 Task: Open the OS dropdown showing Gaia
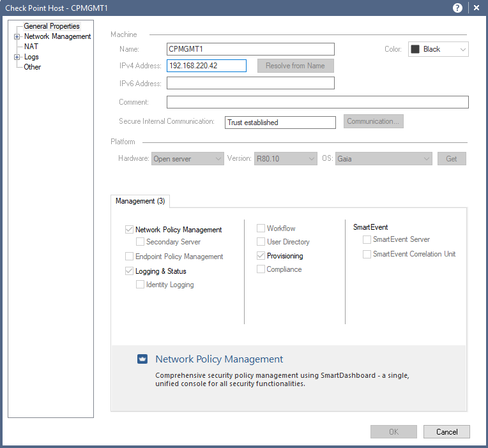pos(384,158)
